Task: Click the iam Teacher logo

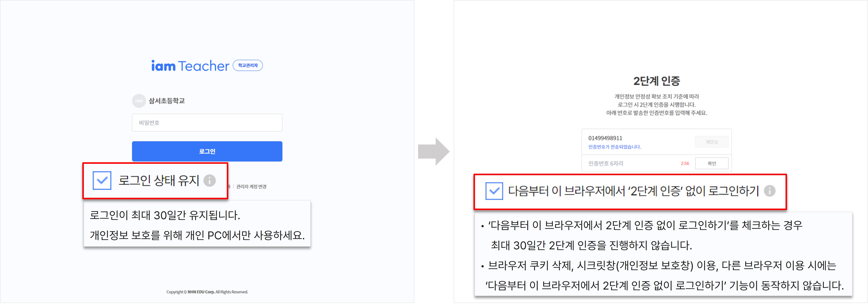Action: click(190, 66)
